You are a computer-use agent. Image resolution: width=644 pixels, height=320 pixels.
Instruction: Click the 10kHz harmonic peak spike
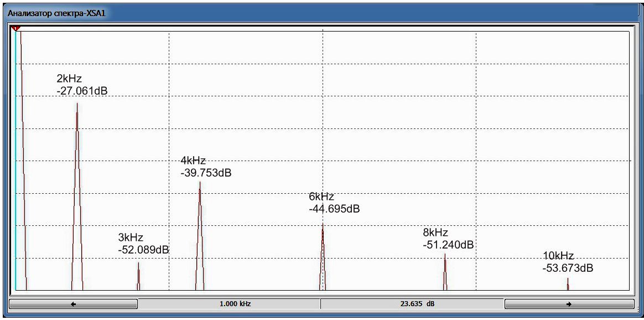(x=568, y=284)
